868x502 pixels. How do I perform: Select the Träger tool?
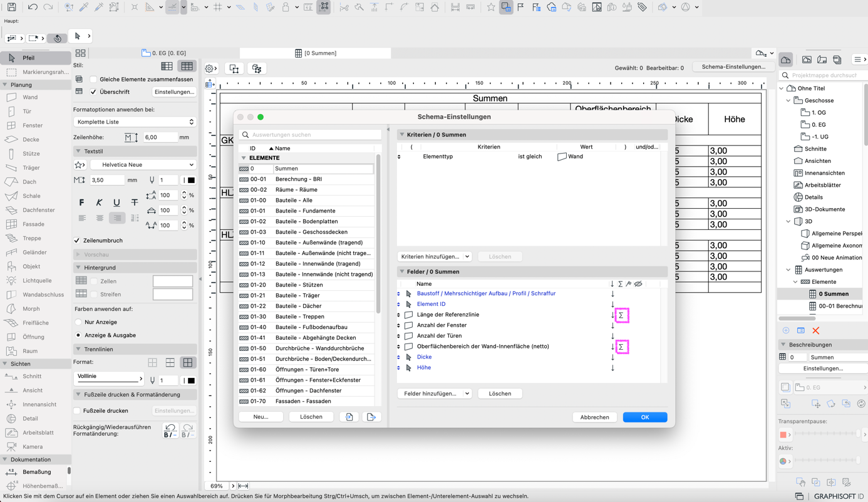[x=31, y=168]
